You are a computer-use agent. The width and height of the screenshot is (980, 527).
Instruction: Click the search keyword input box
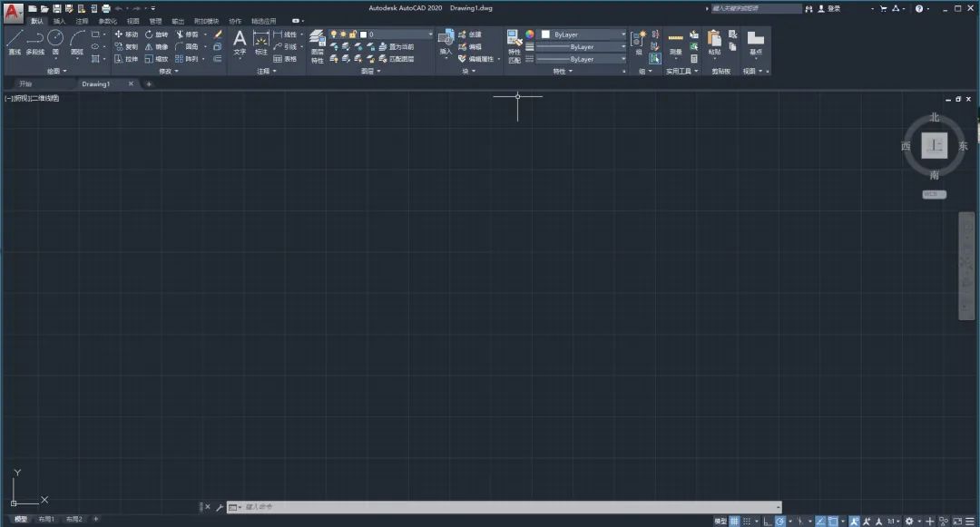[756, 9]
